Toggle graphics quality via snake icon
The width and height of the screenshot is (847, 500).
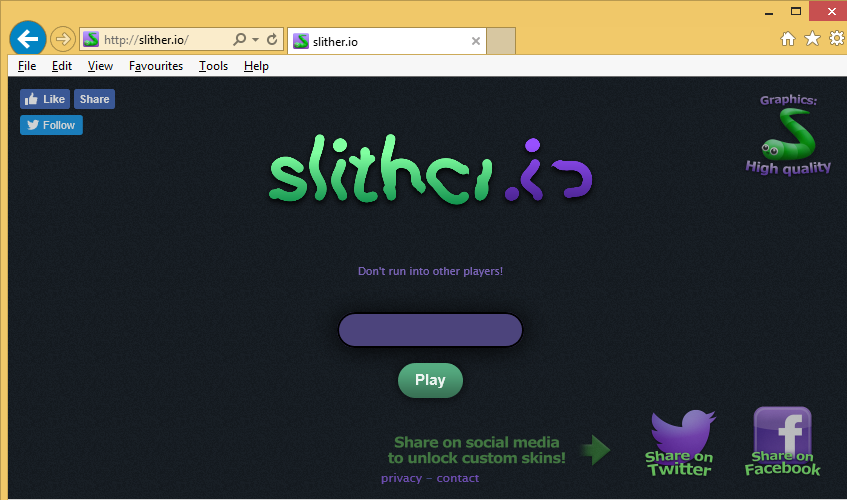click(x=788, y=135)
